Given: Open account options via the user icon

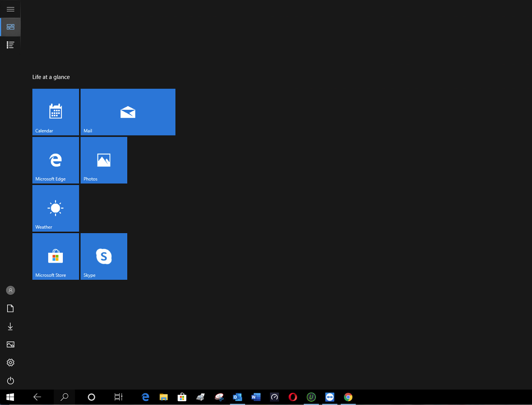Looking at the screenshot, I should pyautogui.click(x=10, y=290).
